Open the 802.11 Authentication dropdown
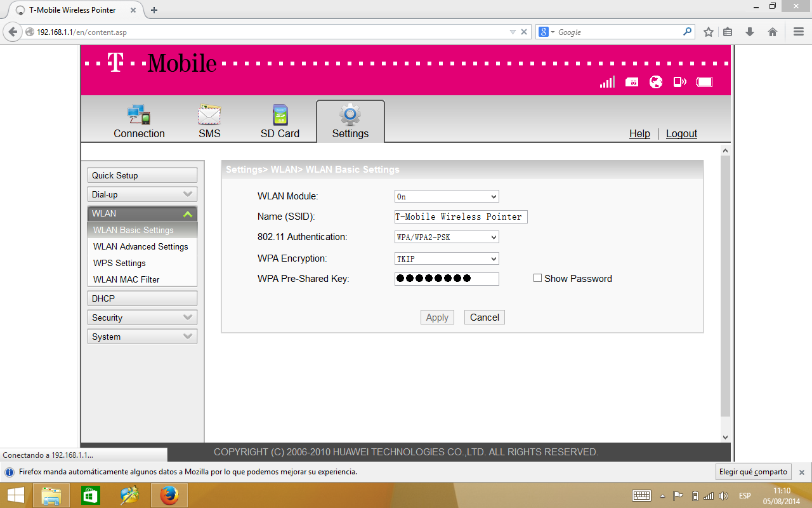Image resolution: width=812 pixels, height=508 pixels. (x=447, y=237)
